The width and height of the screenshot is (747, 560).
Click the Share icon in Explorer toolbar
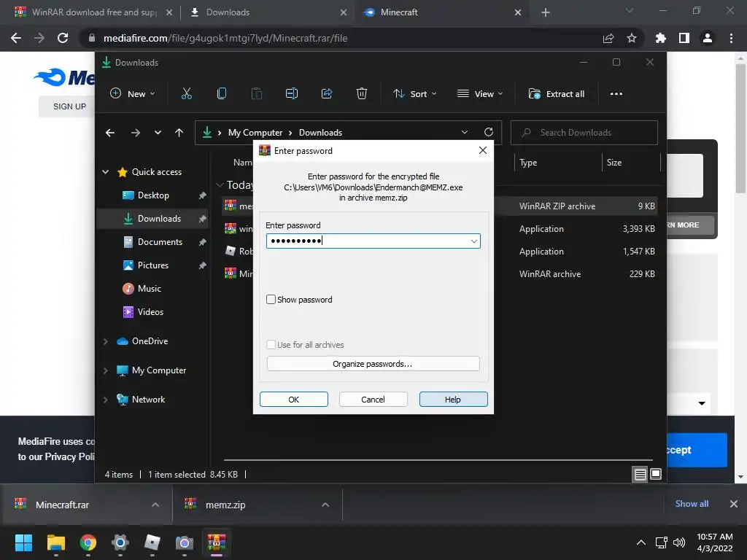tap(327, 93)
